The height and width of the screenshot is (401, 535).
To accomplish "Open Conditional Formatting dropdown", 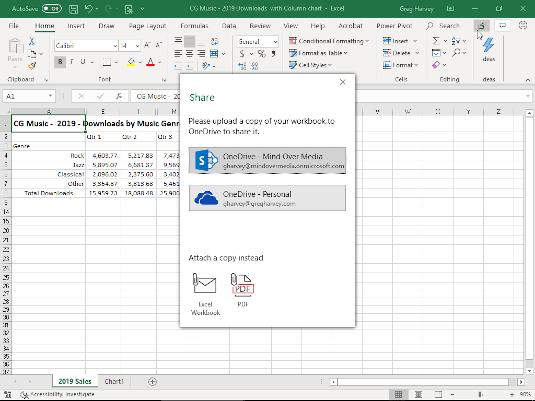I will (x=329, y=41).
